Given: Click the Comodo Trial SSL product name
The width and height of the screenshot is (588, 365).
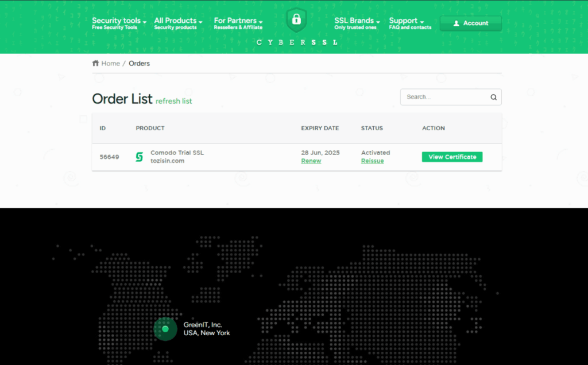Looking at the screenshot, I should coord(177,153).
